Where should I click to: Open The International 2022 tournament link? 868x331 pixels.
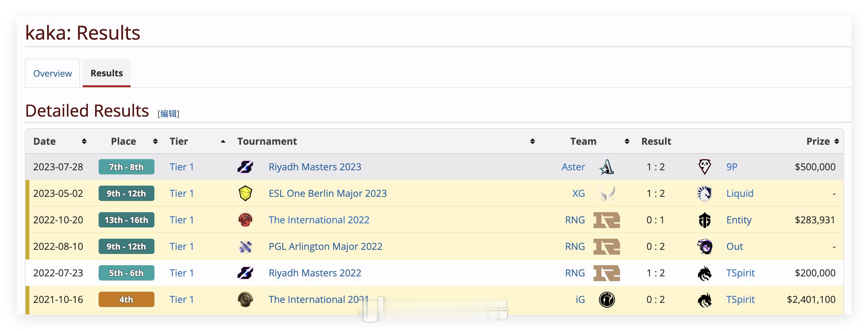319,220
